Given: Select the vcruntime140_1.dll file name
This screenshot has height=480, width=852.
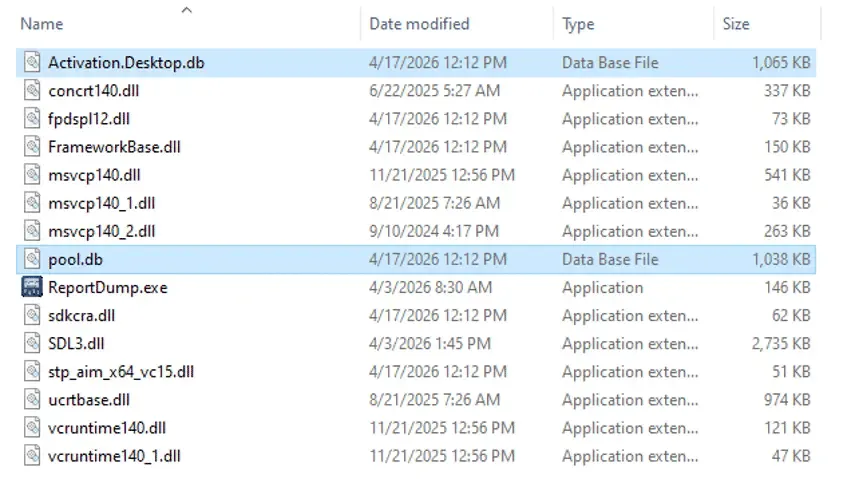Looking at the screenshot, I should click(x=114, y=456).
